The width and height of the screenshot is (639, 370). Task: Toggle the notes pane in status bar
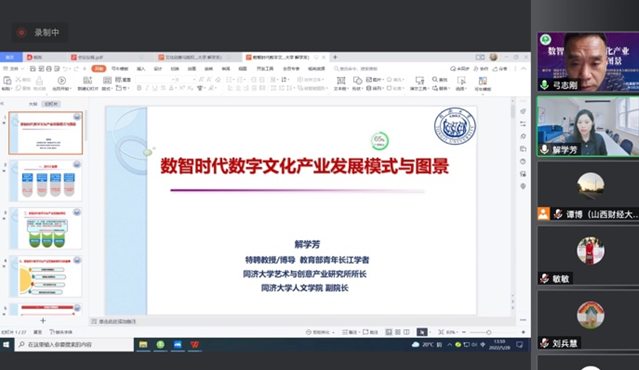(x=350, y=332)
